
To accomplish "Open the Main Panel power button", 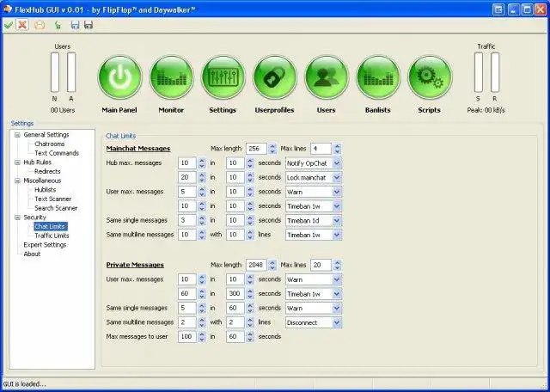I will click(x=119, y=77).
